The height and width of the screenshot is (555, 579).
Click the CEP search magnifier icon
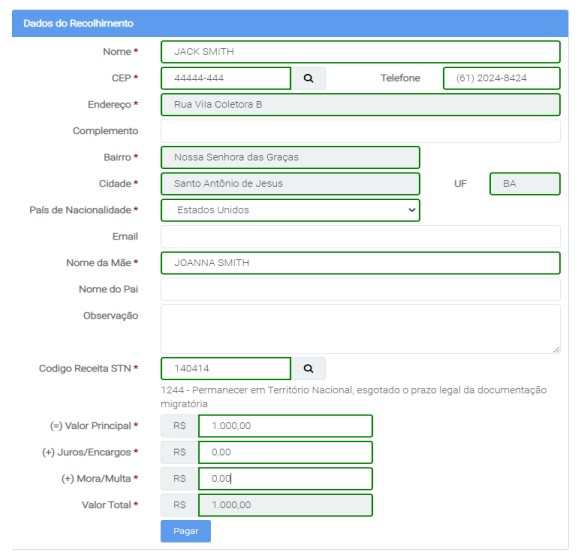pyautogui.click(x=308, y=78)
